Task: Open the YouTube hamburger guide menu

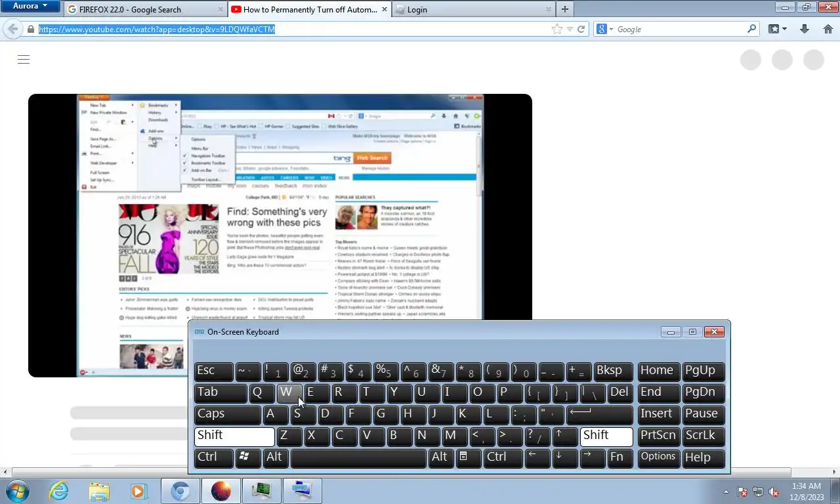Action: [24, 60]
